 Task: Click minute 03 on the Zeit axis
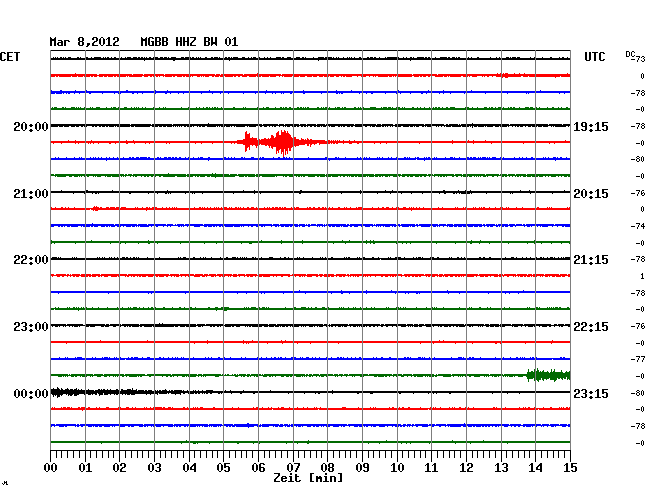[x=154, y=468]
